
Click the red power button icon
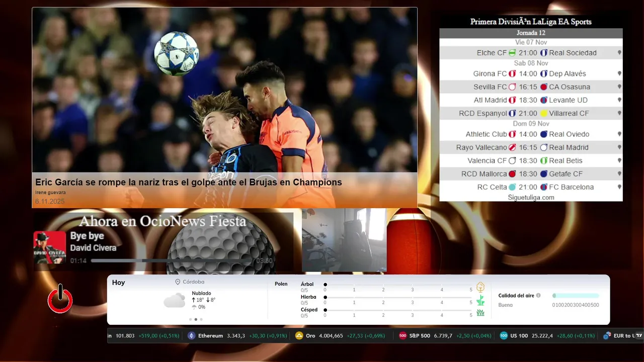pos(60,299)
